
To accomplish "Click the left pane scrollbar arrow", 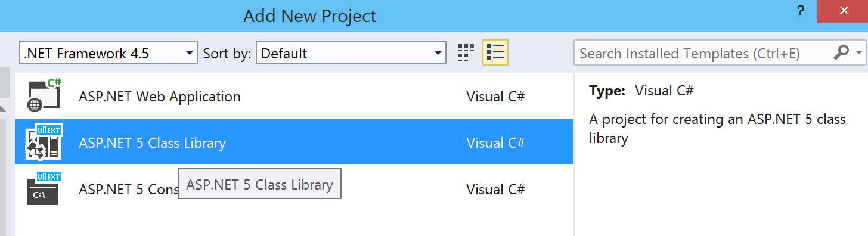I will click(2, 108).
